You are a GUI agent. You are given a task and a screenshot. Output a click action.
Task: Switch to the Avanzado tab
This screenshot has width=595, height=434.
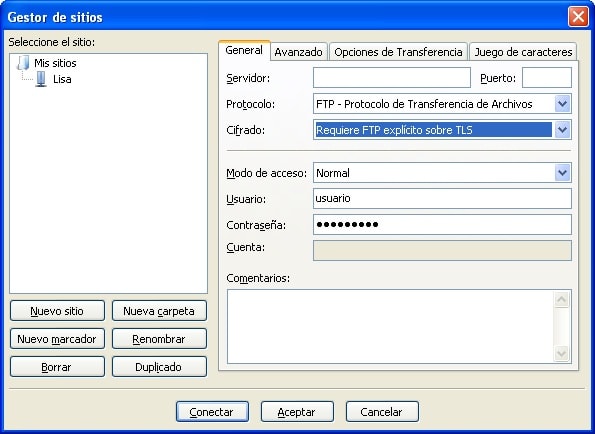point(298,52)
